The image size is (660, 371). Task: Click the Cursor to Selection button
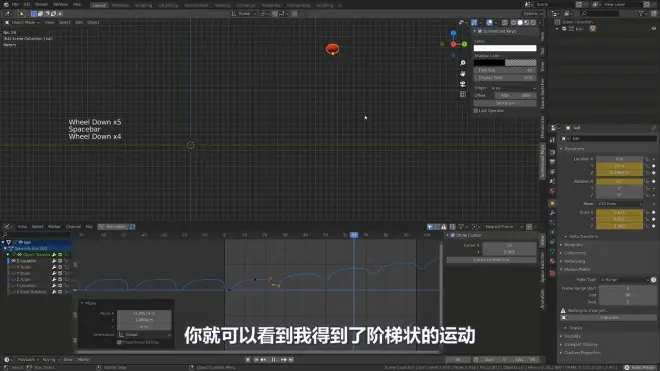click(491, 260)
